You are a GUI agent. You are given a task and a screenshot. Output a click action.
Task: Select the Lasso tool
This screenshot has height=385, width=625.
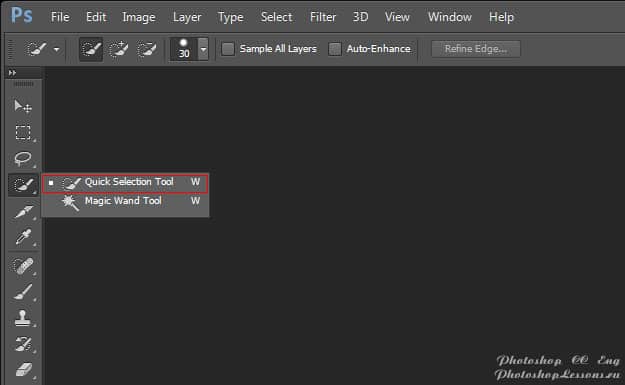(x=23, y=159)
